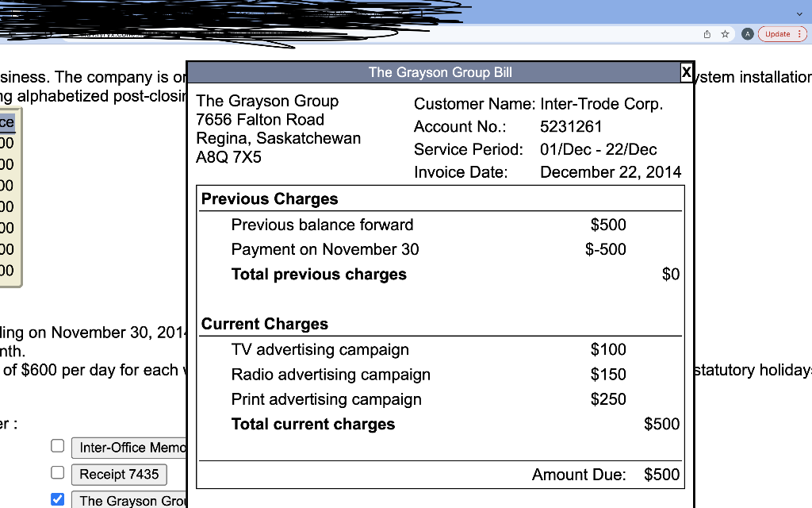Image resolution: width=812 pixels, height=508 pixels.
Task: Click the red Update button
Action: (776, 33)
